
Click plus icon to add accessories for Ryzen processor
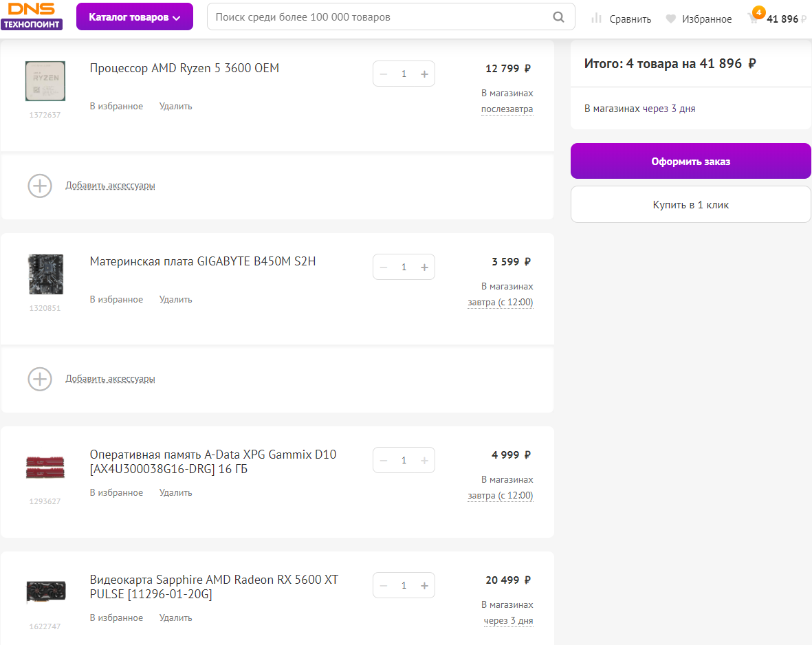pyautogui.click(x=40, y=186)
